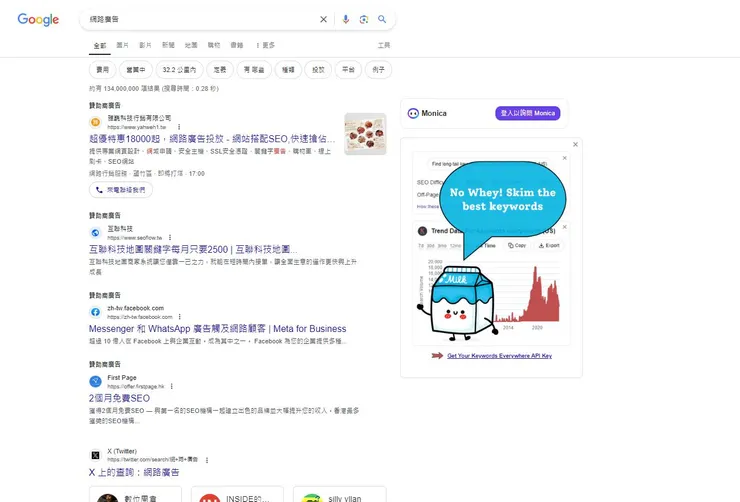Select the 營業中 filter chip
The height and width of the screenshot is (502, 740).
pyautogui.click(x=135, y=70)
